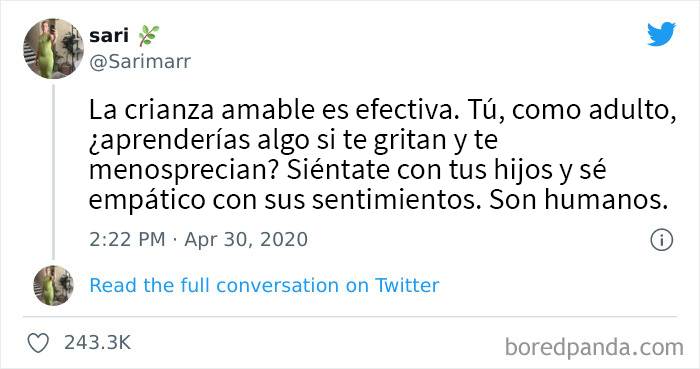This screenshot has height=369, width=700.
Task: Click the word Twitter in conversation link
Action: click(x=407, y=286)
